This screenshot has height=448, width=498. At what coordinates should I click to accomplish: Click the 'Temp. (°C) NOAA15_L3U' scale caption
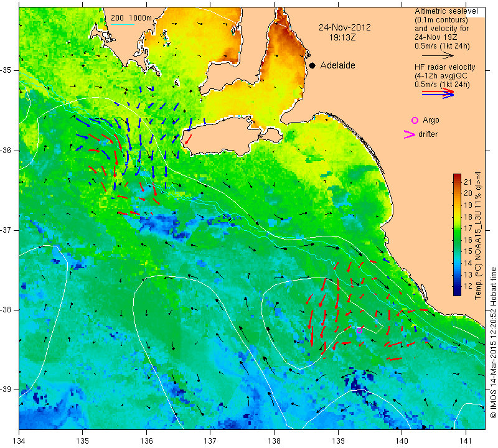coord(477,236)
